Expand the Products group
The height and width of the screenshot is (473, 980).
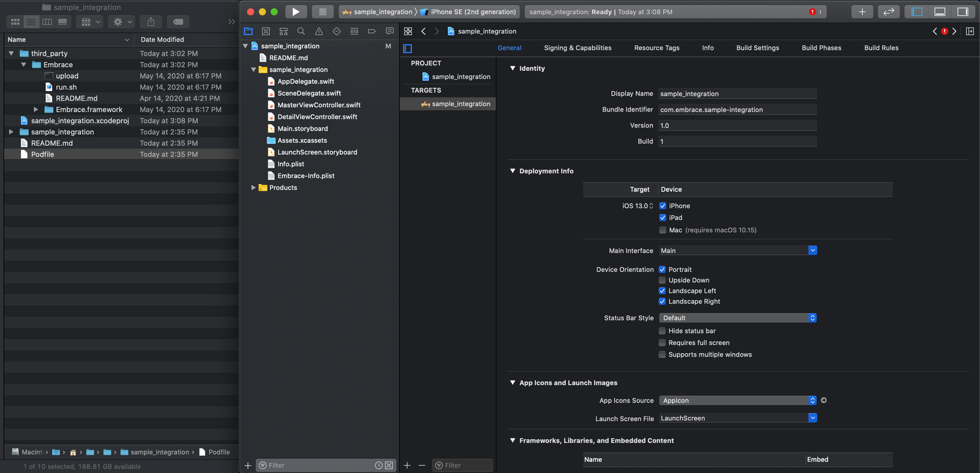(x=254, y=187)
